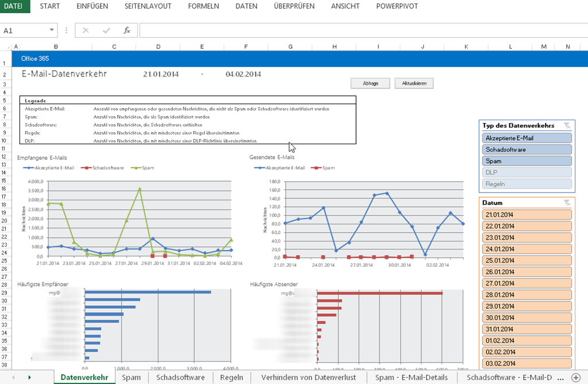Select date 28.01.2014 in Datum slicer
588x384 pixels.
[x=527, y=295]
